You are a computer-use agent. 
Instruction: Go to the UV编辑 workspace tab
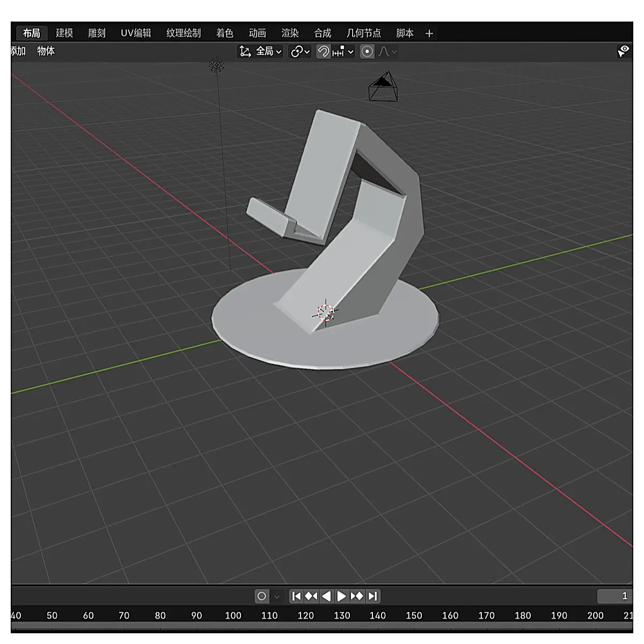[x=136, y=33]
